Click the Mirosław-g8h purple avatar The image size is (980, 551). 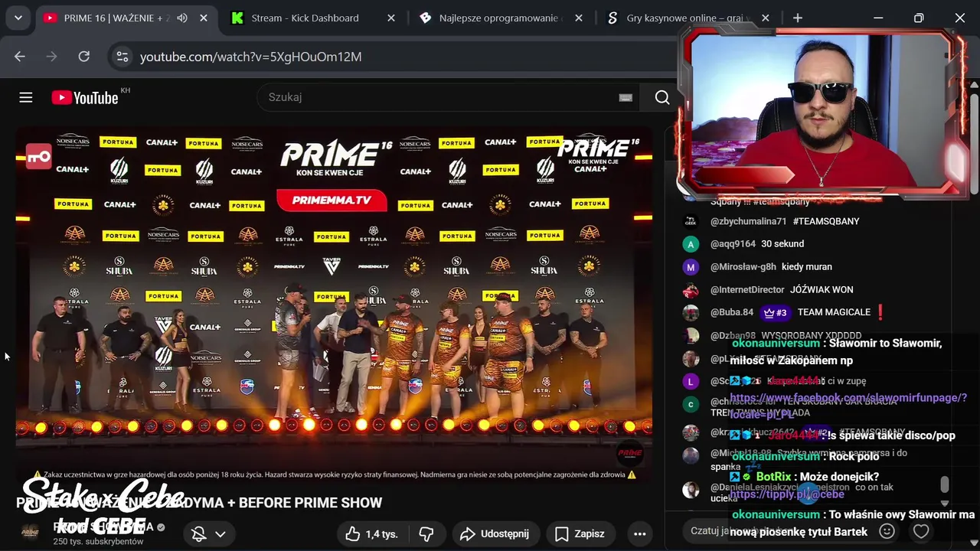(x=691, y=267)
